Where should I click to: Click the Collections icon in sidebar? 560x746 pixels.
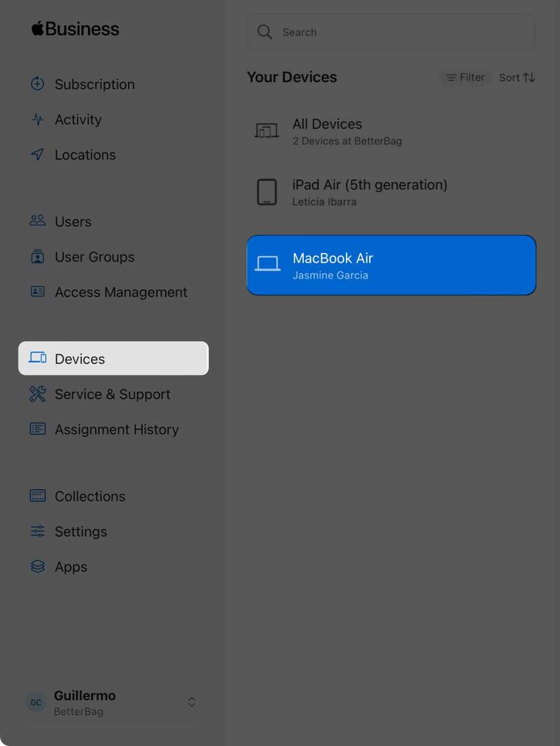pos(37,496)
